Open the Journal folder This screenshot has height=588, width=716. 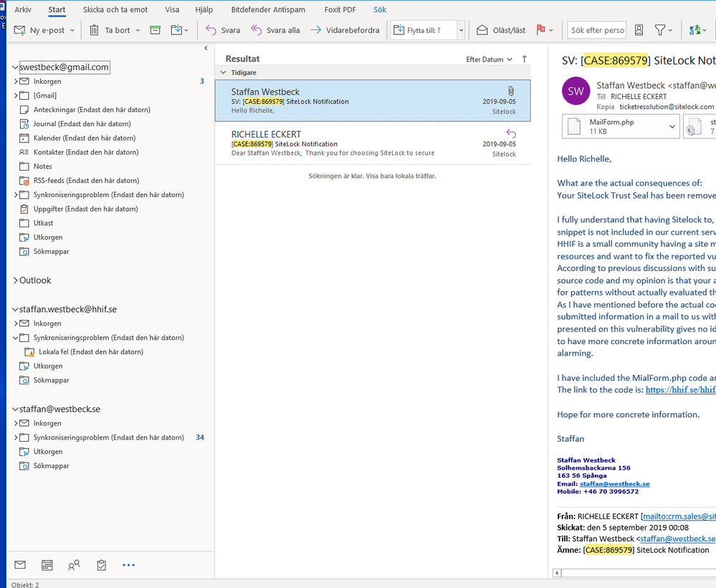click(x=82, y=124)
